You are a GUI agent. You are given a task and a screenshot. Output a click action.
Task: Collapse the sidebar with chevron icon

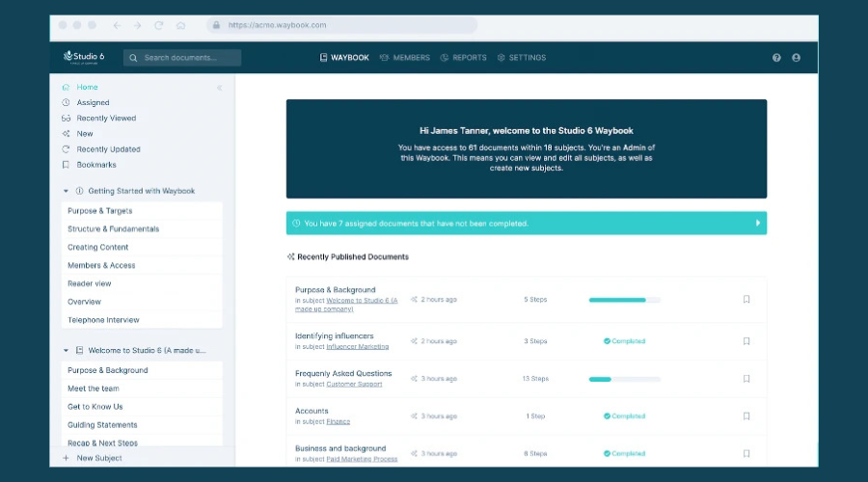[220, 88]
